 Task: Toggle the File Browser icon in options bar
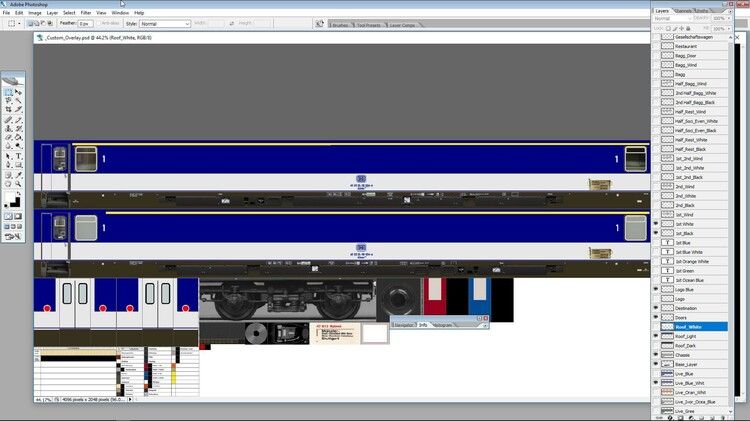[x=320, y=23]
